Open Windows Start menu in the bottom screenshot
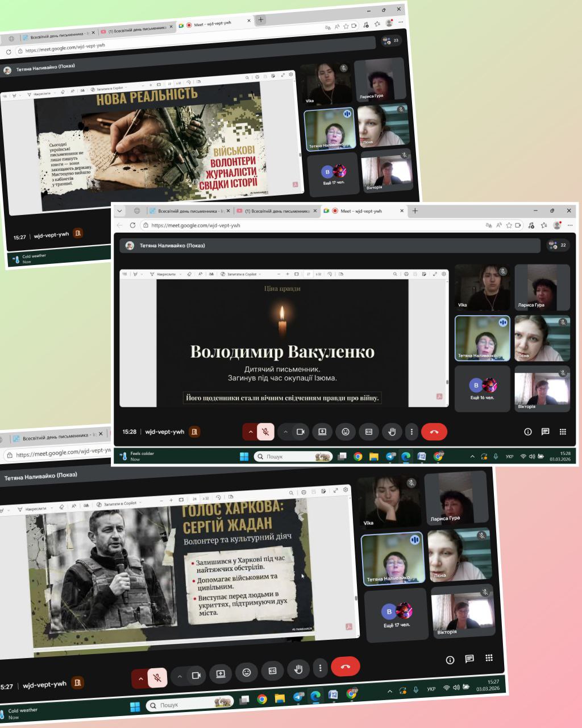 tap(135, 707)
